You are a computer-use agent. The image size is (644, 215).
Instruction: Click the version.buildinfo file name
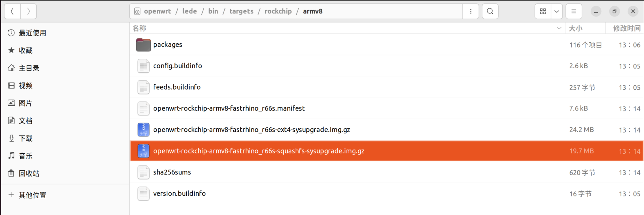pyautogui.click(x=179, y=193)
